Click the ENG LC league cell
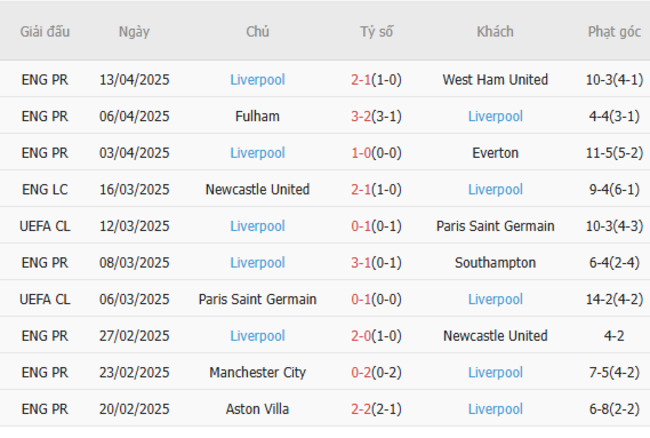The image size is (650, 438). (45, 189)
